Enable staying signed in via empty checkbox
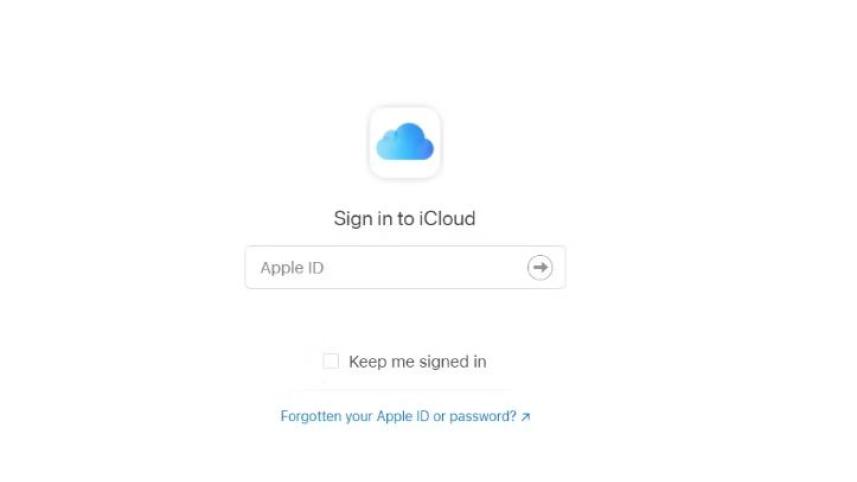Screen dimensions: 857x482 pos(331,361)
